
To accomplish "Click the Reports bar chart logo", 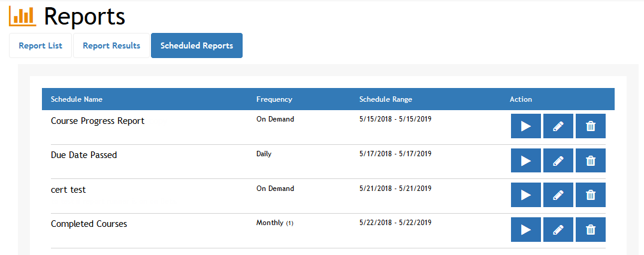I will [22, 16].
